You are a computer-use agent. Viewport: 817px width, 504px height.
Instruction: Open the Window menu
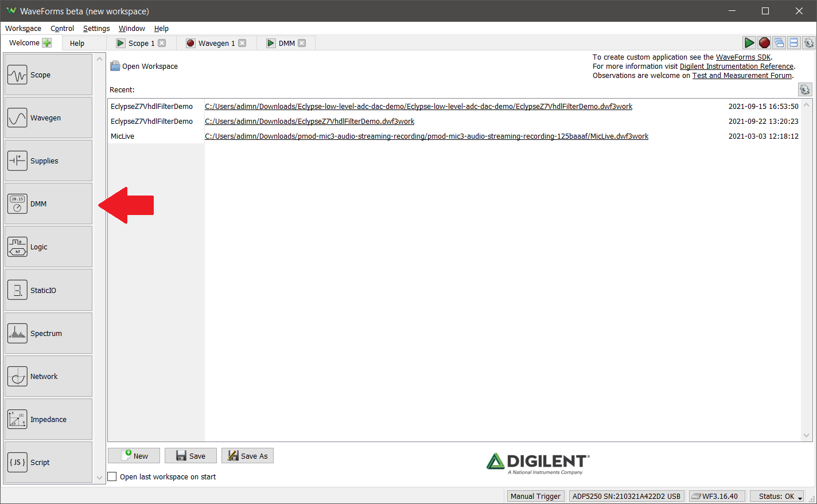point(132,28)
